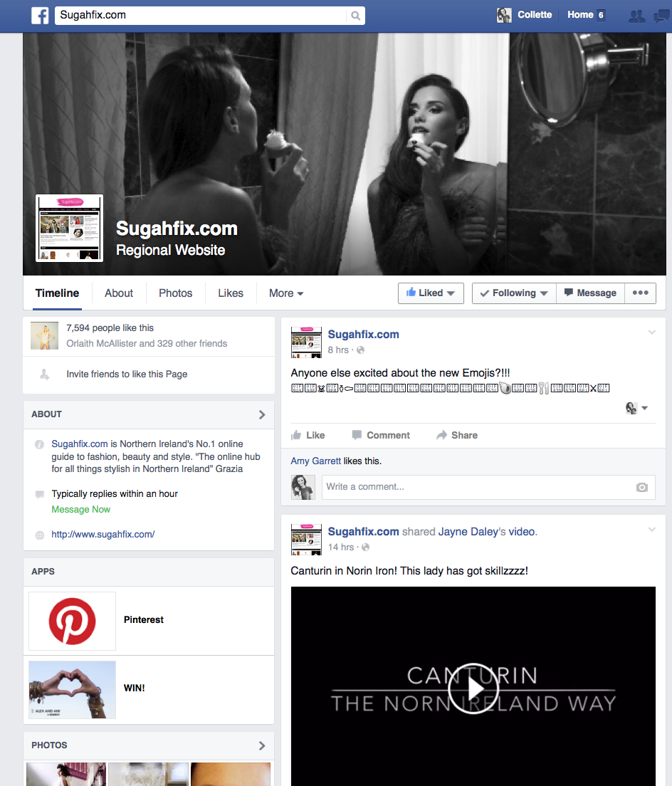Expand the Photos section chevron
672x786 pixels.
pos(261,745)
